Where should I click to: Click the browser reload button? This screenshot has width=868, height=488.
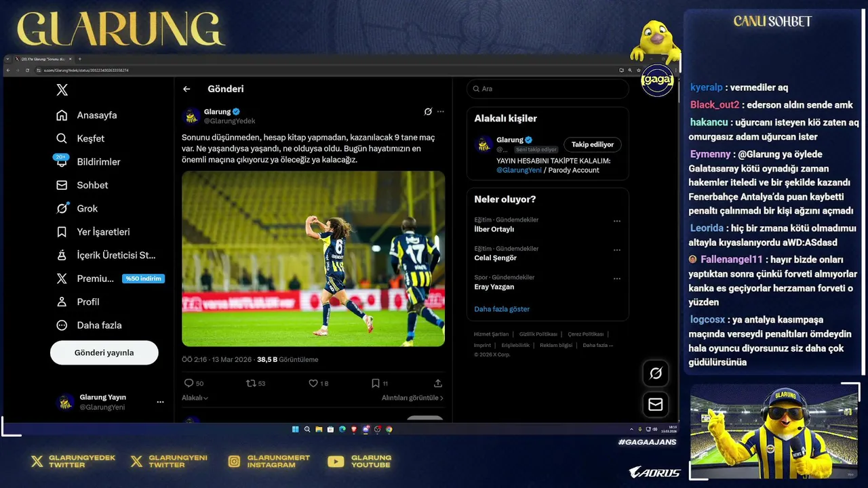coord(27,70)
